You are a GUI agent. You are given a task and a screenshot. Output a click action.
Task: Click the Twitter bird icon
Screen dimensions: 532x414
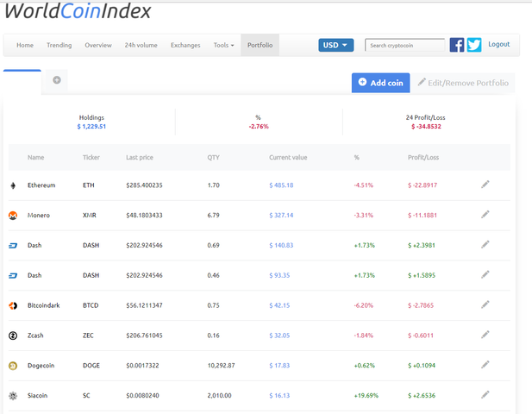[474, 45]
